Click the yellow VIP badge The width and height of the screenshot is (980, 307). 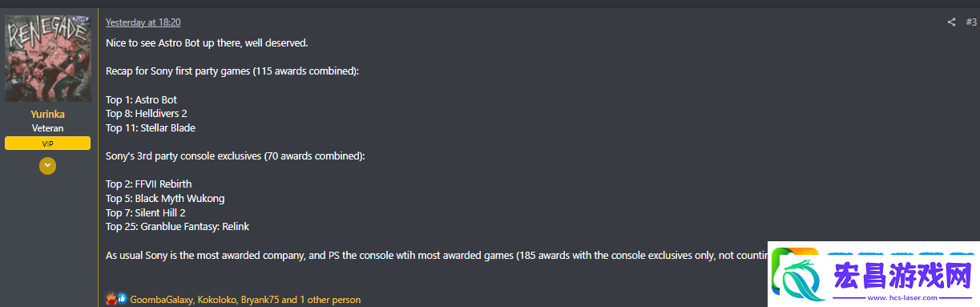47,143
